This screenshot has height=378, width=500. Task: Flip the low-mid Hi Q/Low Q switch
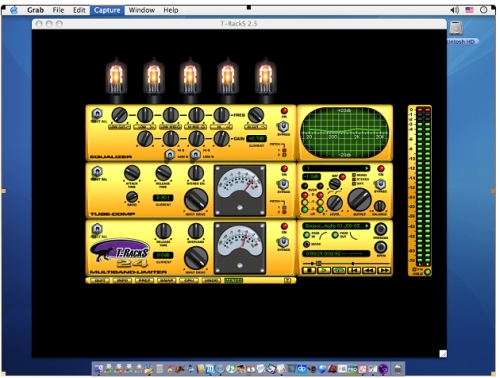click(170, 154)
